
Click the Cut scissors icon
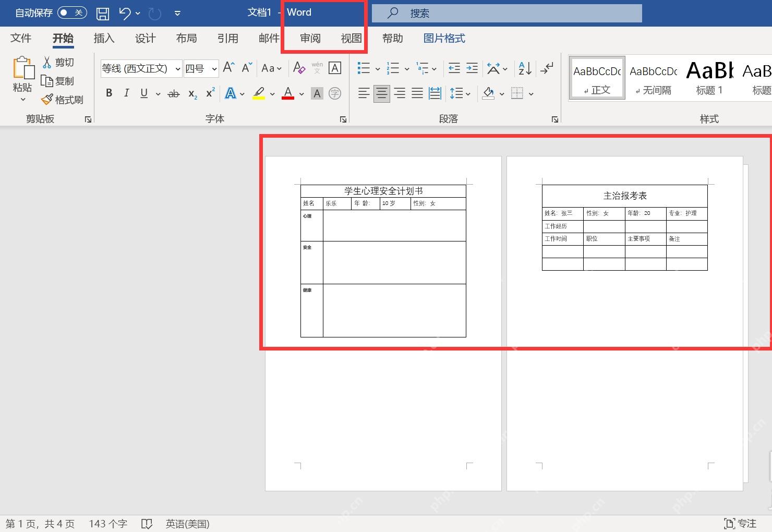click(47, 62)
